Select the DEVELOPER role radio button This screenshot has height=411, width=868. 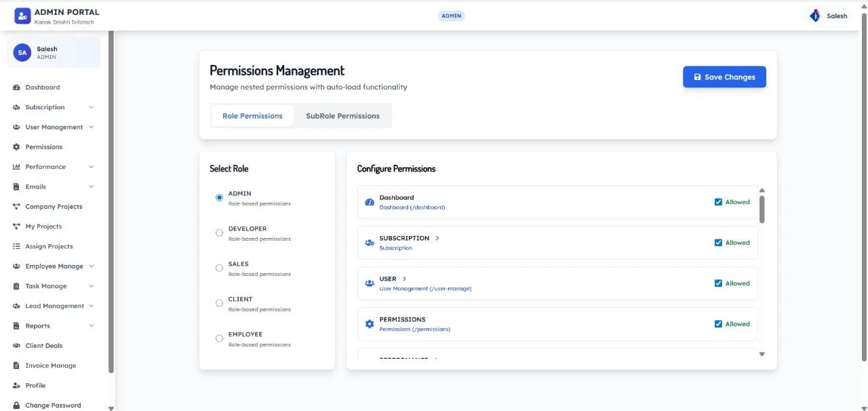pyautogui.click(x=219, y=232)
